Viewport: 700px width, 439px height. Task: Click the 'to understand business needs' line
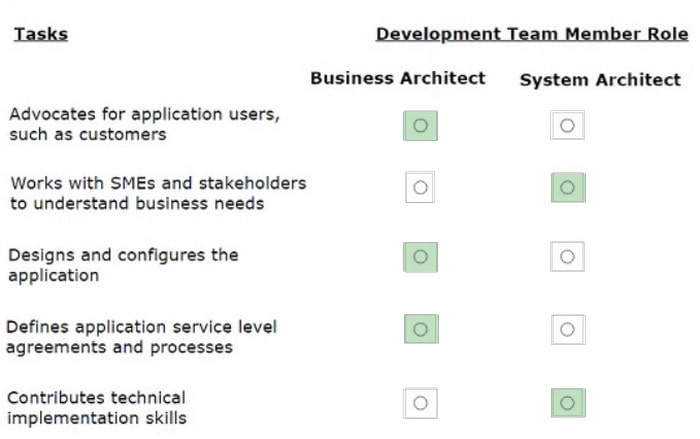[x=137, y=204]
